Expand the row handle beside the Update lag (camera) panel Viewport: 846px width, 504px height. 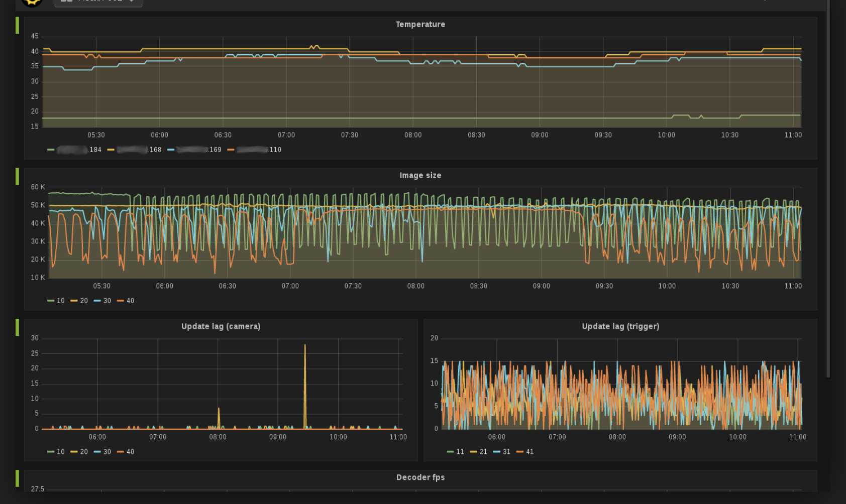point(18,328)
